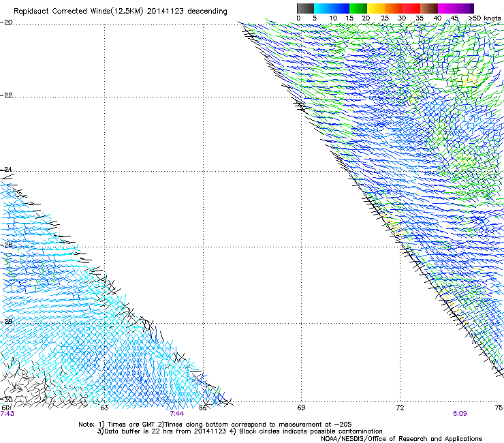
Task: Click the dark purple 45-50 knots swatch
Action: point(464,8)
